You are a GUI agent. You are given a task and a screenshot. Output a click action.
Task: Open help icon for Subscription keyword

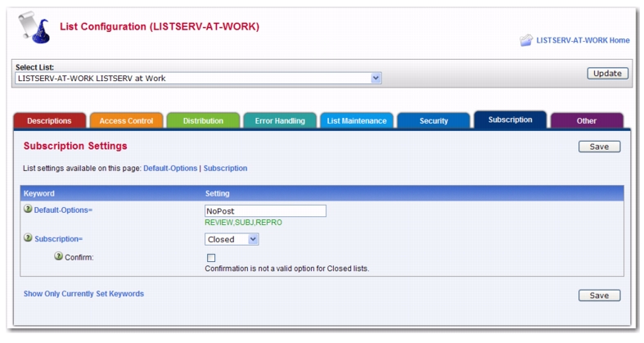pyautogui.click(x=28, y=237)
